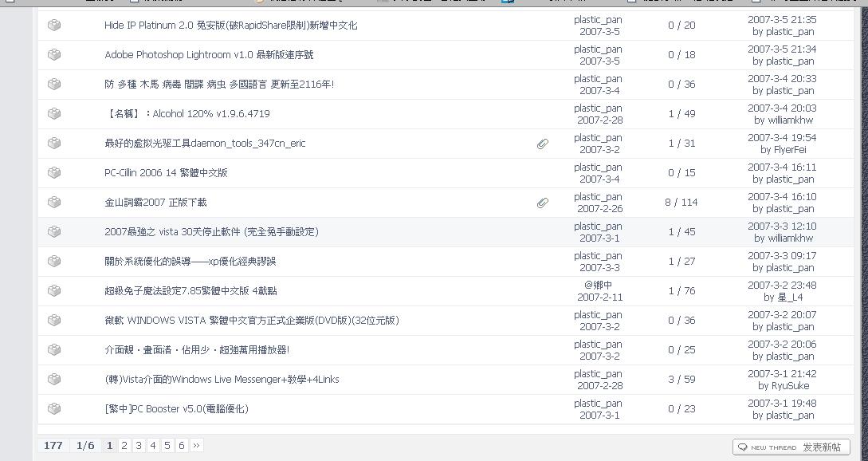Click folder icon beside WINDOWS VISTA 企業版 thread
The height and width of the screenshot is (461, 868).
[x=53, y=321]
